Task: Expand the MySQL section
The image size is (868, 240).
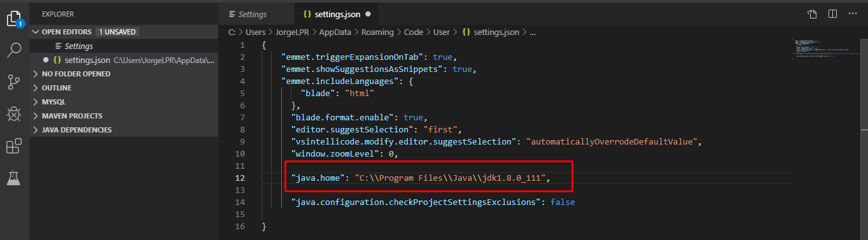Action: [x=123, y=102]
